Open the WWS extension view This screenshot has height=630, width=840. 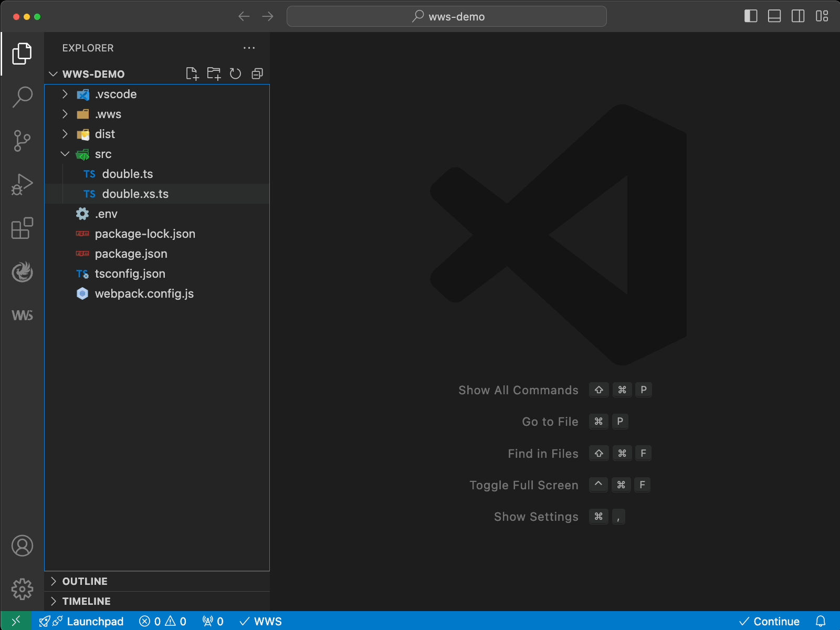(x=22, y=316)
